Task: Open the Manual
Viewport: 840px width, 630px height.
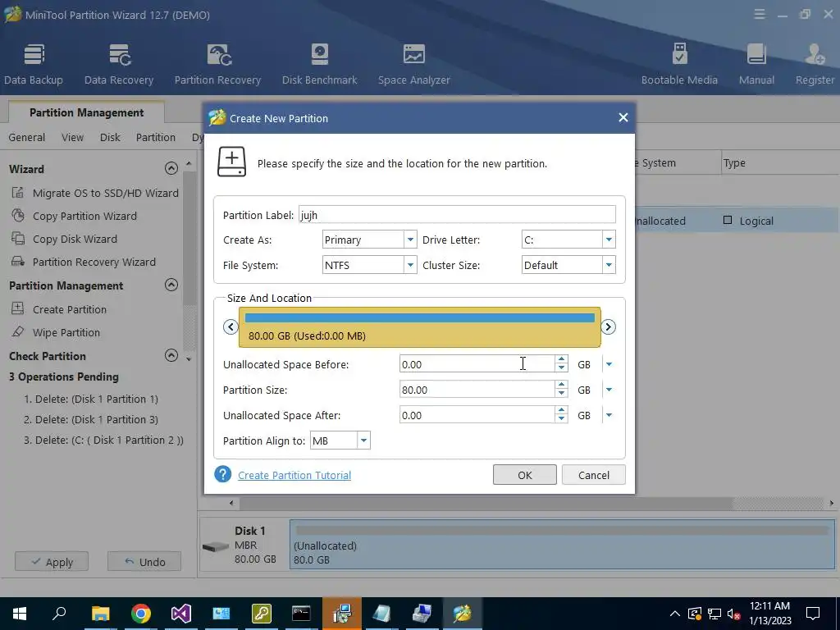Action: coord(756,64)
